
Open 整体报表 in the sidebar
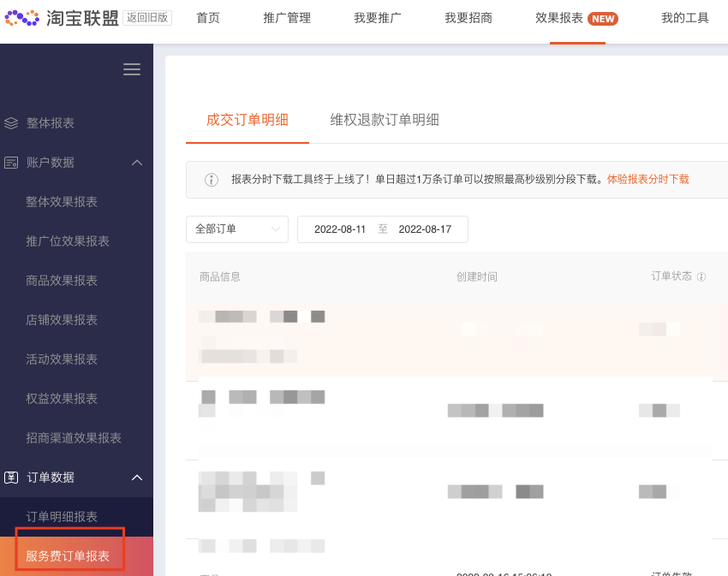(51, 123)
